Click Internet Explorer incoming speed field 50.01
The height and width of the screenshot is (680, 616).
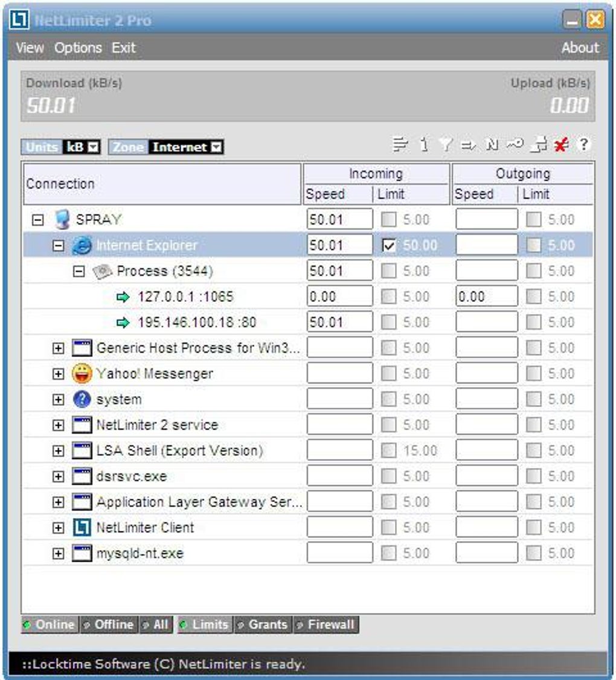(339, 245)
